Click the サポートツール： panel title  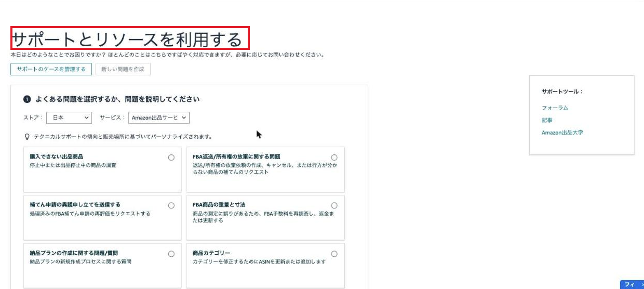tap(562, 91)
